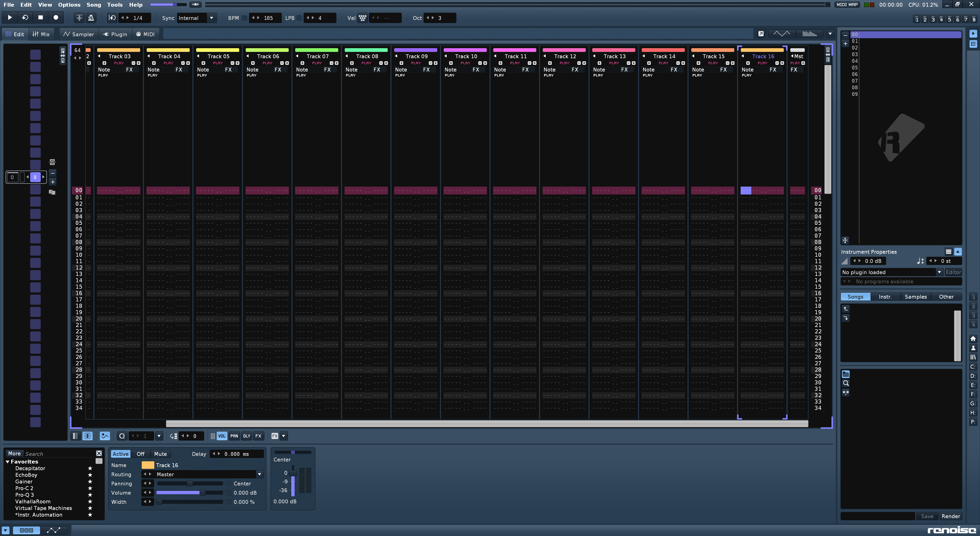Select the Samples browser category
This screenshot has width=980, height=536.
tap(915, 297)
